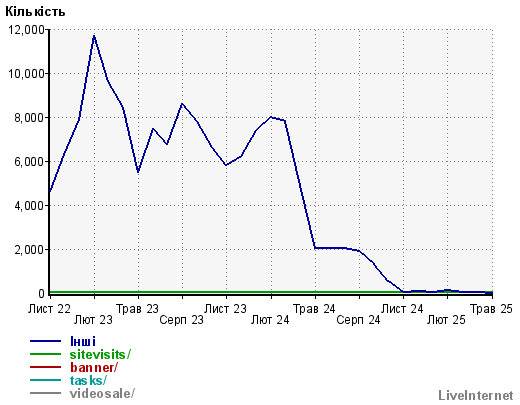Screen dimensions: 520x405
Task: Click the 12,000 y-axis label
Action: click(26, 30)
